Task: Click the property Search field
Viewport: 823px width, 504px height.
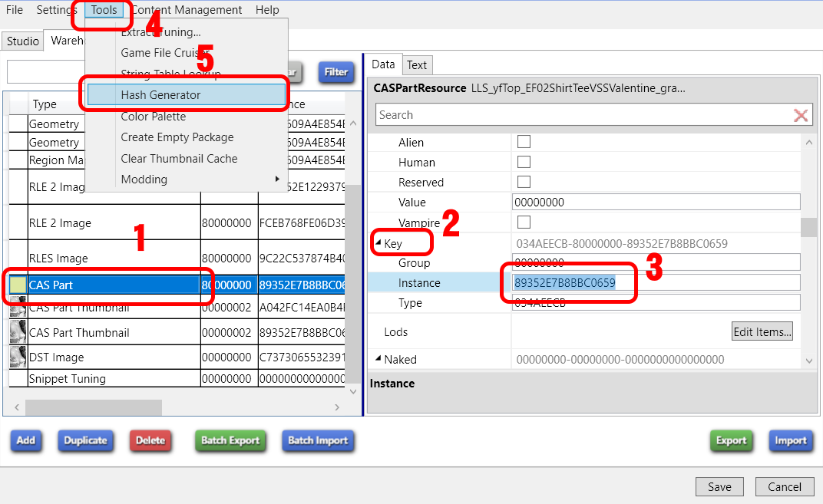Action: tap(583, 115)
